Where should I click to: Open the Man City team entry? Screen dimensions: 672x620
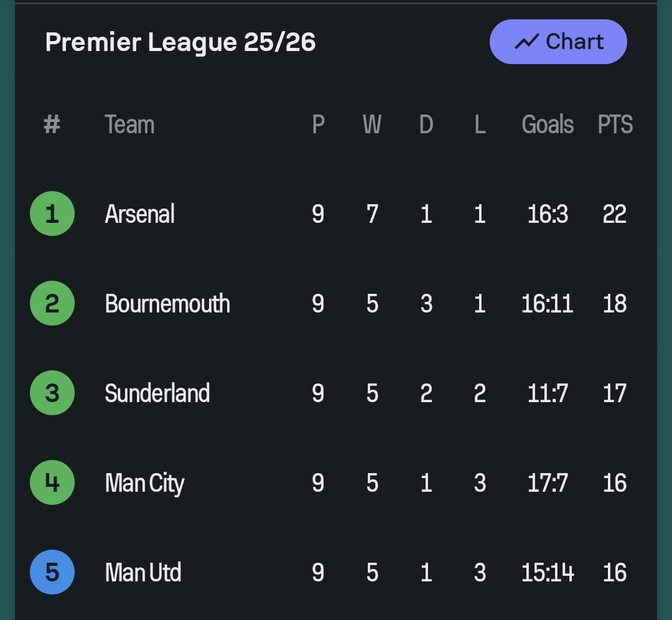pos(145,483)
